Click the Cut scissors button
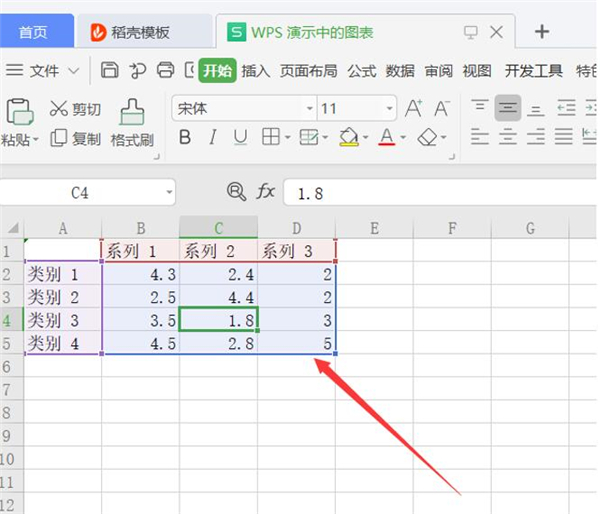The height and width of the screenshot is (514, 600). [x=74, y=109]
